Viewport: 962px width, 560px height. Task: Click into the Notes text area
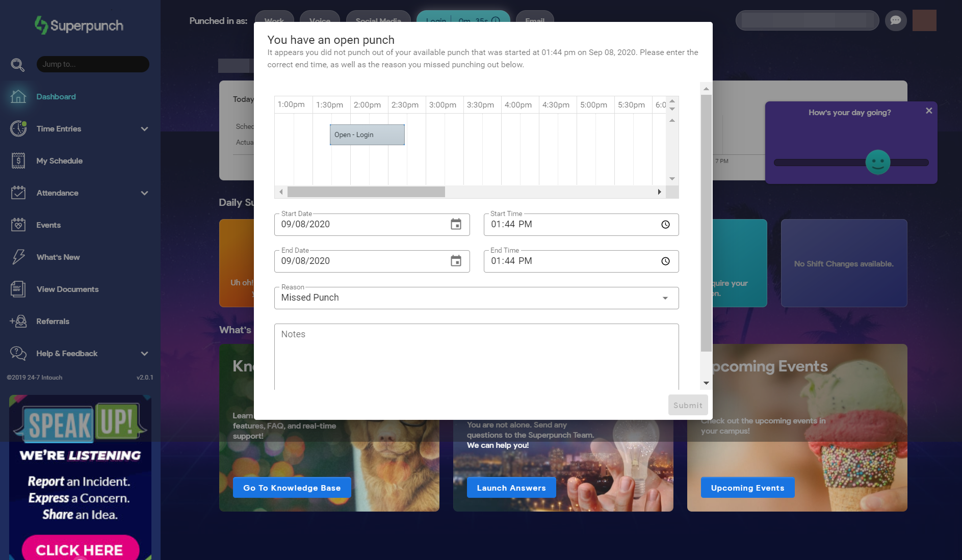click(476, 357)
